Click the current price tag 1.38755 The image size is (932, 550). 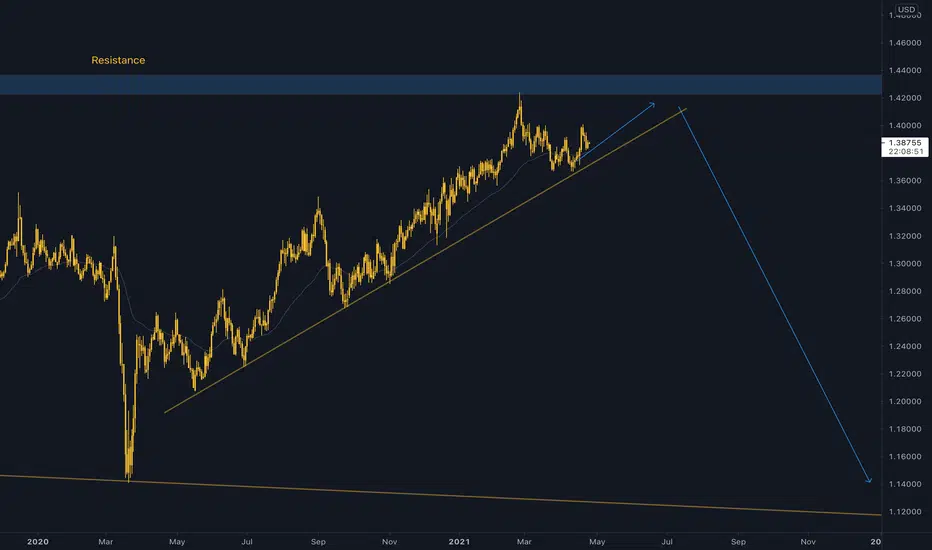click(905, 143)
